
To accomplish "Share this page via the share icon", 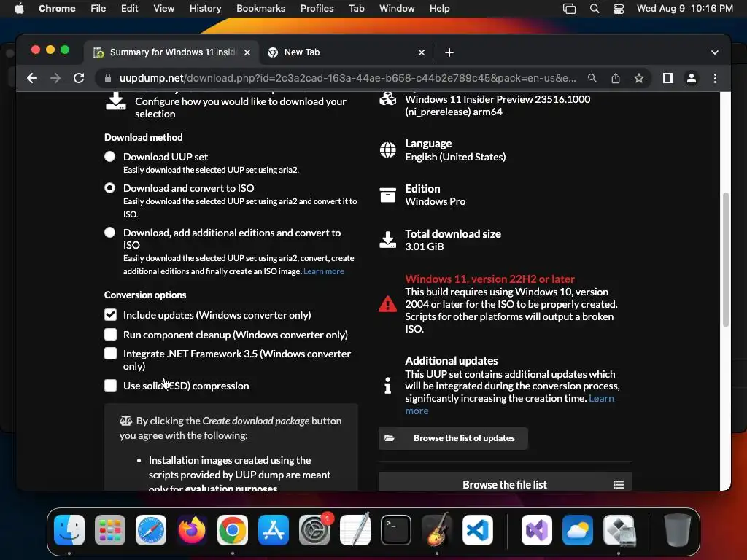I will 616,78.
